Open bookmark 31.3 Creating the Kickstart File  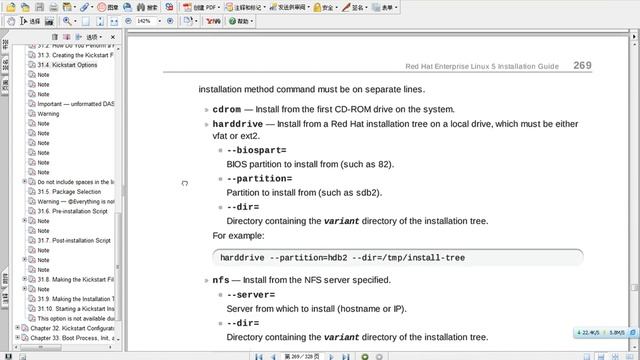coord(76,55)
